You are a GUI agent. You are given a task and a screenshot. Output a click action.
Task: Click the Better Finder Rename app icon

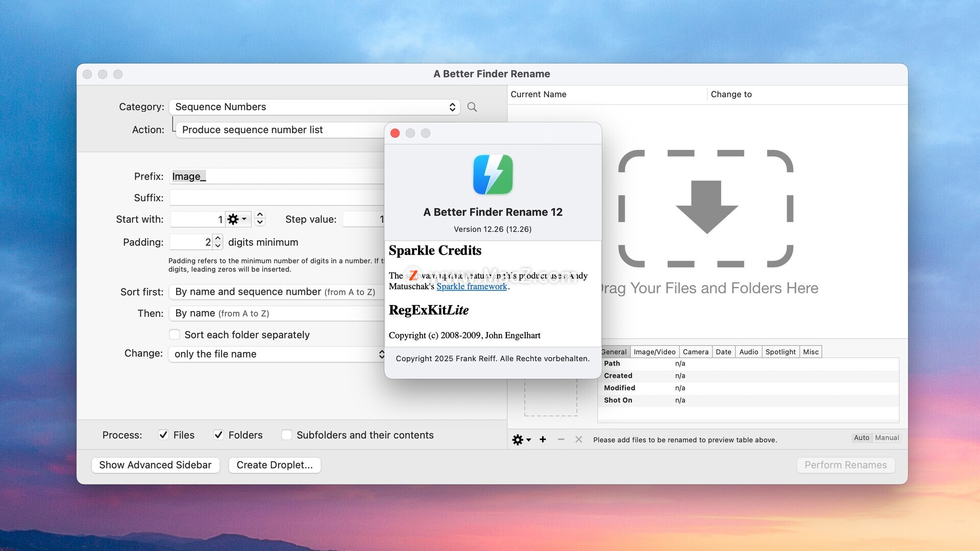tap(493, 174)
